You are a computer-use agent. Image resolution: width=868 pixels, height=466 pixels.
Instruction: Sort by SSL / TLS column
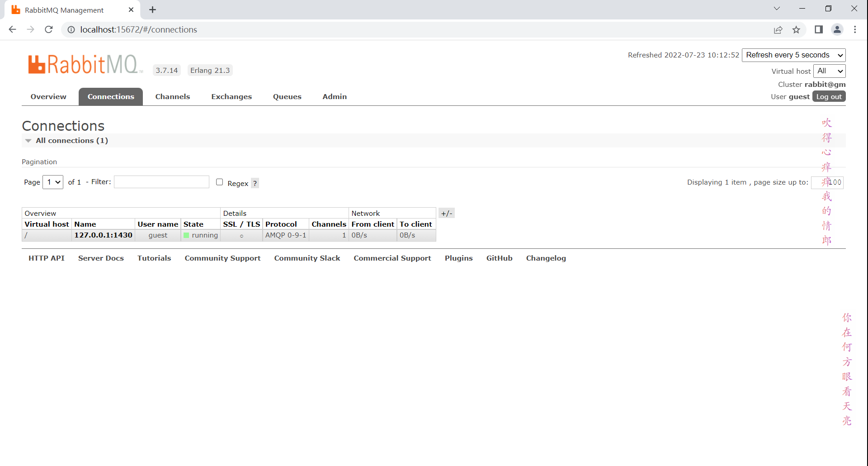pos(241,224)
